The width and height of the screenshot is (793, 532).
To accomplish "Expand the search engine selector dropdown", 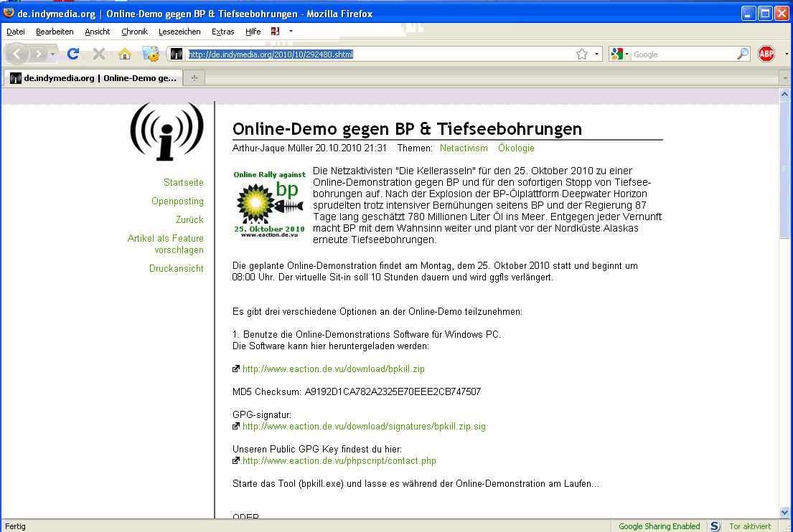I will (x=619, y=54).
